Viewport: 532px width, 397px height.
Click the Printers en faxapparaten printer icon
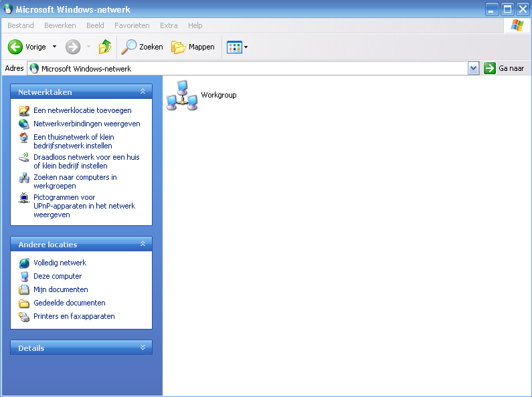24,316
